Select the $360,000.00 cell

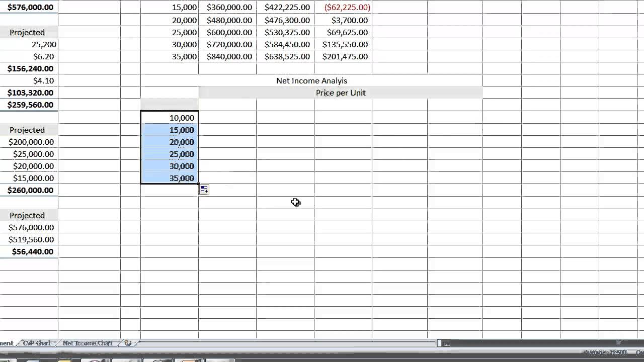(227, 8)
